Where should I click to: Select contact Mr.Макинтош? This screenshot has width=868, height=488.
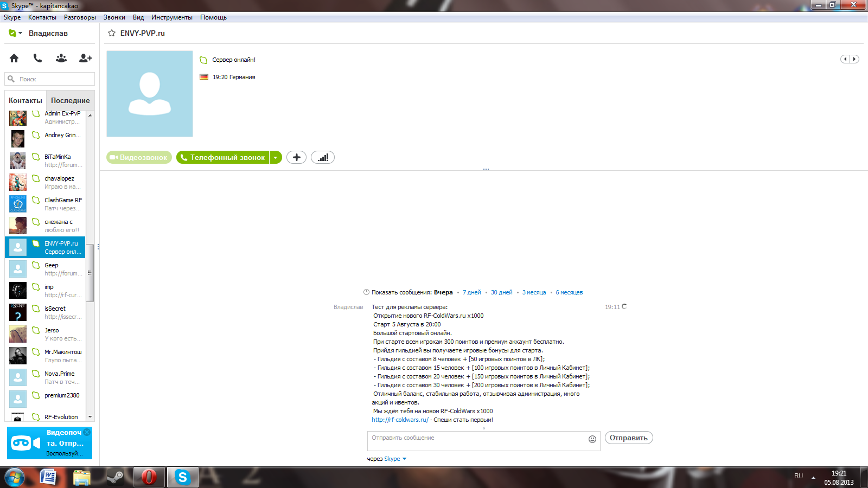[x=45, y=356]
